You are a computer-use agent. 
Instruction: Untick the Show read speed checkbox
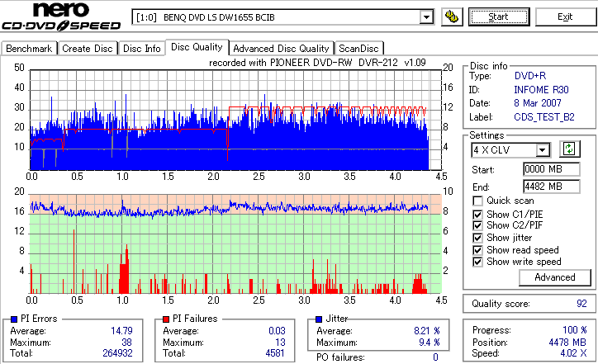(477, 250)
